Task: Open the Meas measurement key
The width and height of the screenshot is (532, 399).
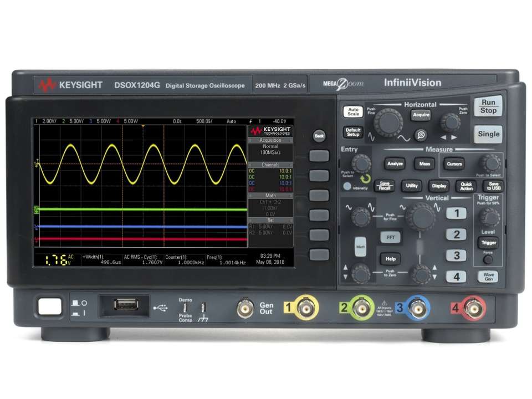Action: (424, 164)
